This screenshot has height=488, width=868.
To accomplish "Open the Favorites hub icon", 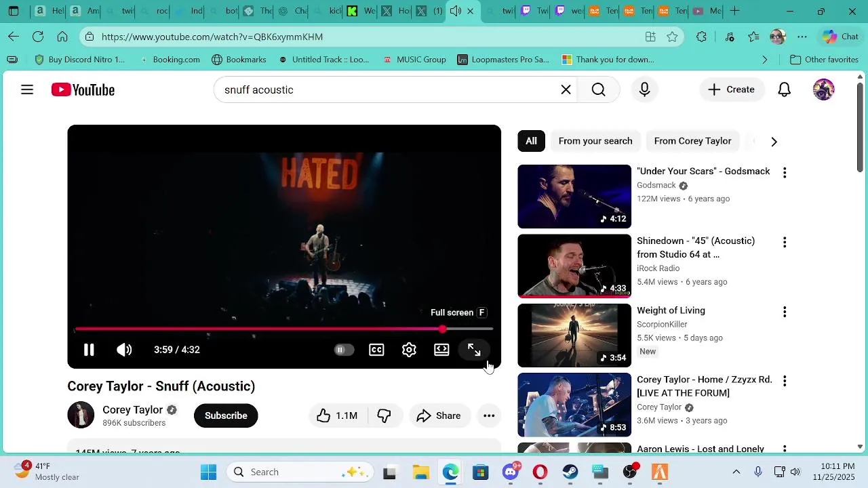I will (753, 37).
